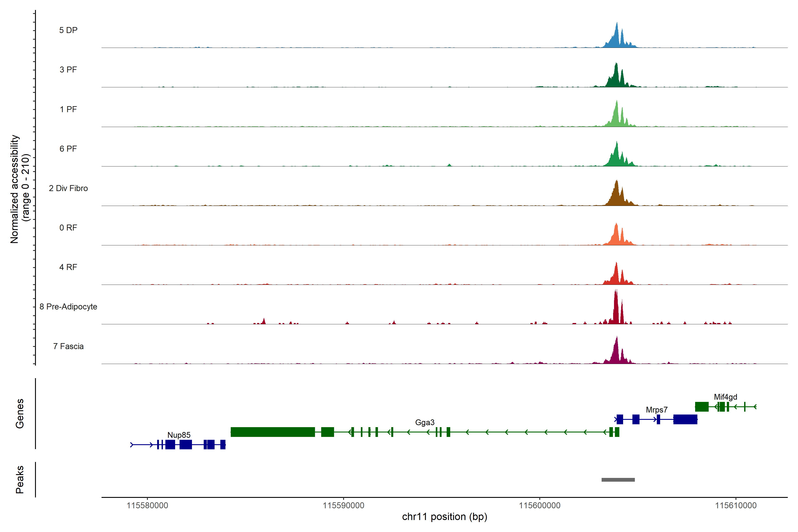798x532 pixels.
Task: Click the 5 DP track label
Action: point(68,30)
